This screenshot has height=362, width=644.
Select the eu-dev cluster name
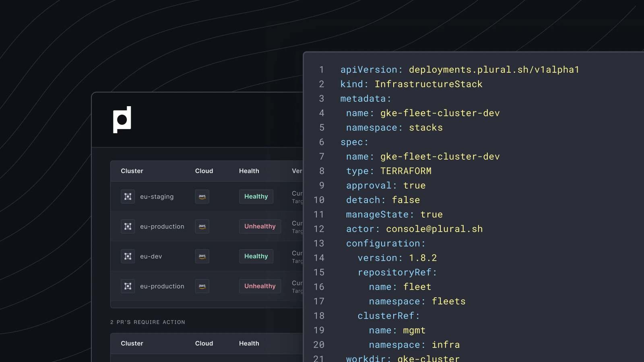point(151,256)
